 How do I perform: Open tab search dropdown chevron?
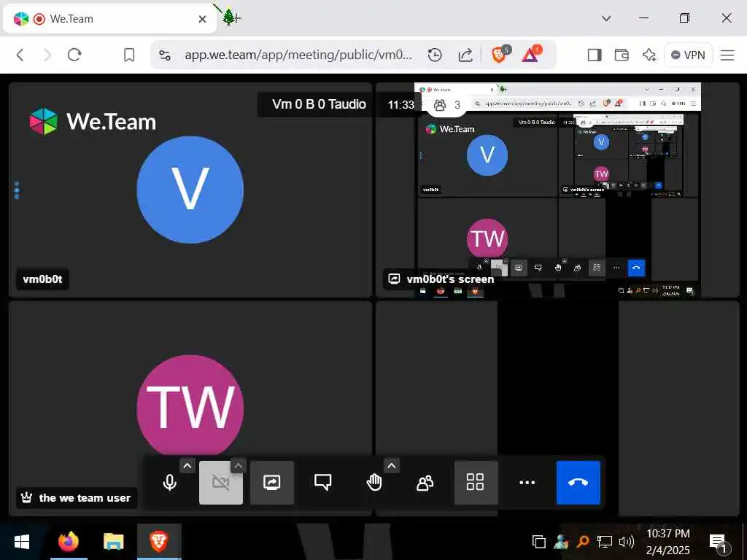(x=606, y=18)
